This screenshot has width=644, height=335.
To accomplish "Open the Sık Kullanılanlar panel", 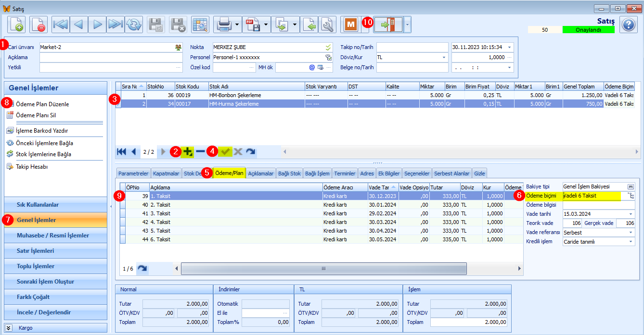I will (x=55, y=205).
